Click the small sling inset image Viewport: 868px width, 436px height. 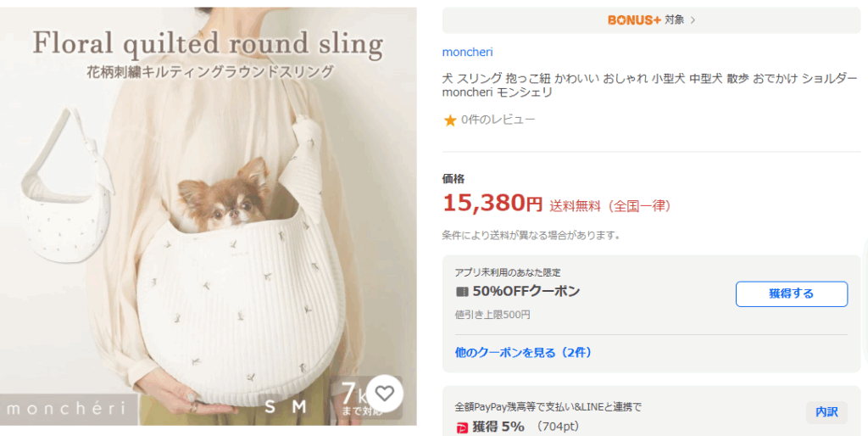point(65,186)
